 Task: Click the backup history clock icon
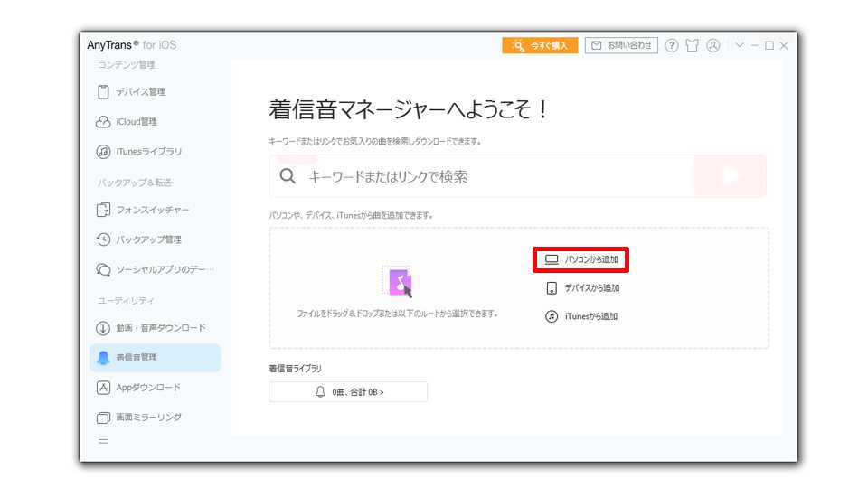(103, 239)
